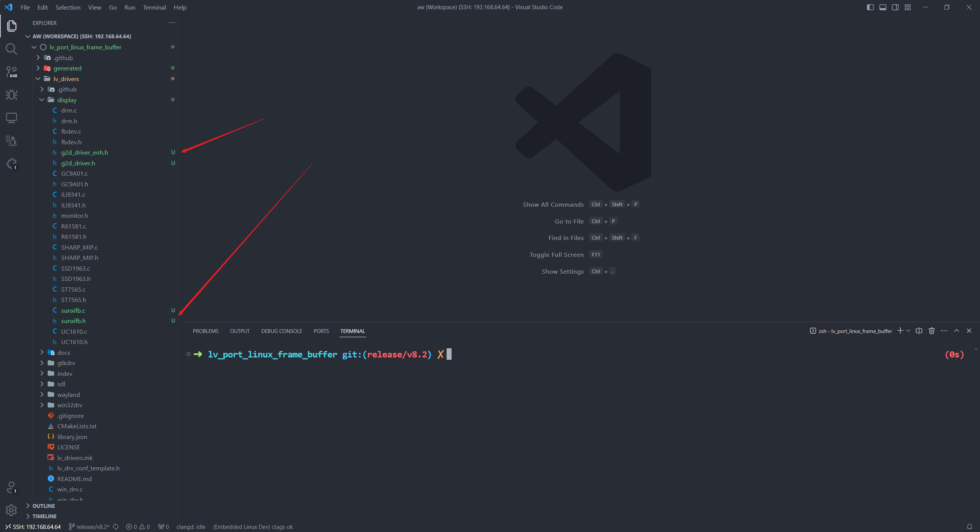This screenshot has height=532, width=980.
Task: Open the Extensions view
Action: pos(11,164)
